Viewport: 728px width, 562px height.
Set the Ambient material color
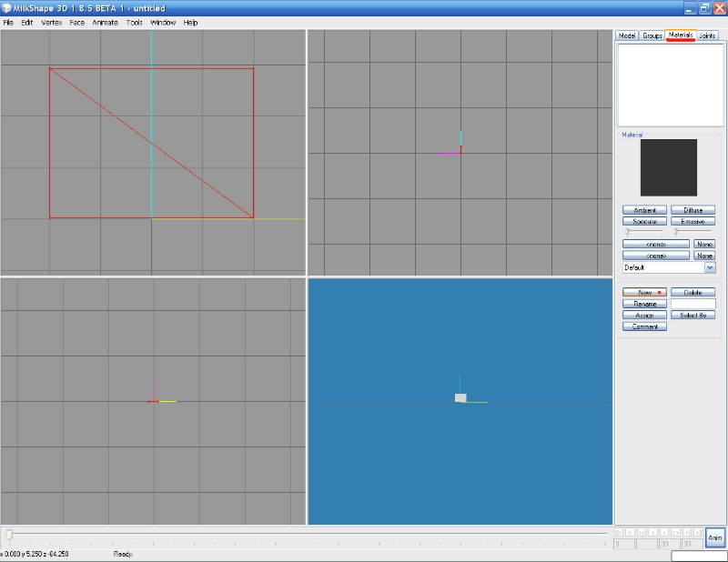[x=644, y=210]
